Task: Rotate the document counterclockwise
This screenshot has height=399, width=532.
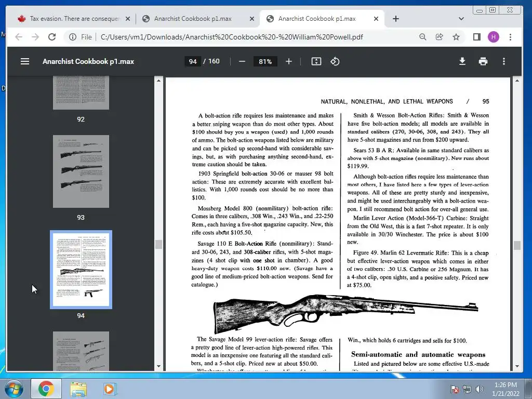Action: point(335,61)
